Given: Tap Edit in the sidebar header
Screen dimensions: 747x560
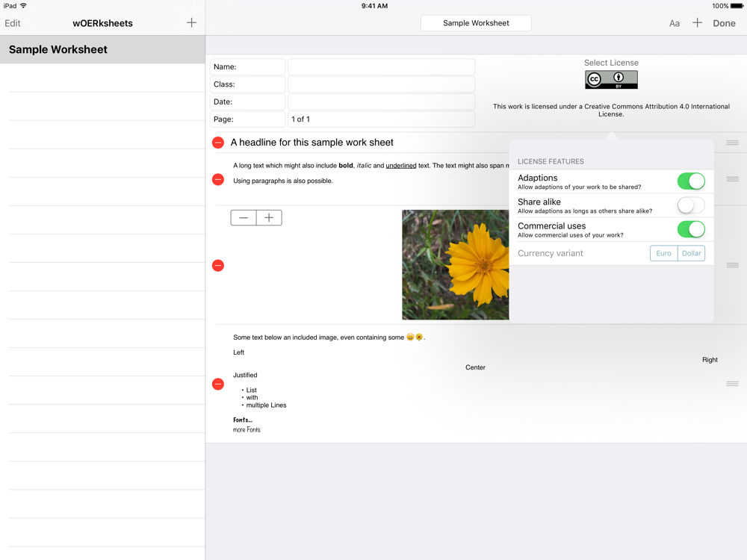Looking at the screenshot, I should (x=13, y=23).
